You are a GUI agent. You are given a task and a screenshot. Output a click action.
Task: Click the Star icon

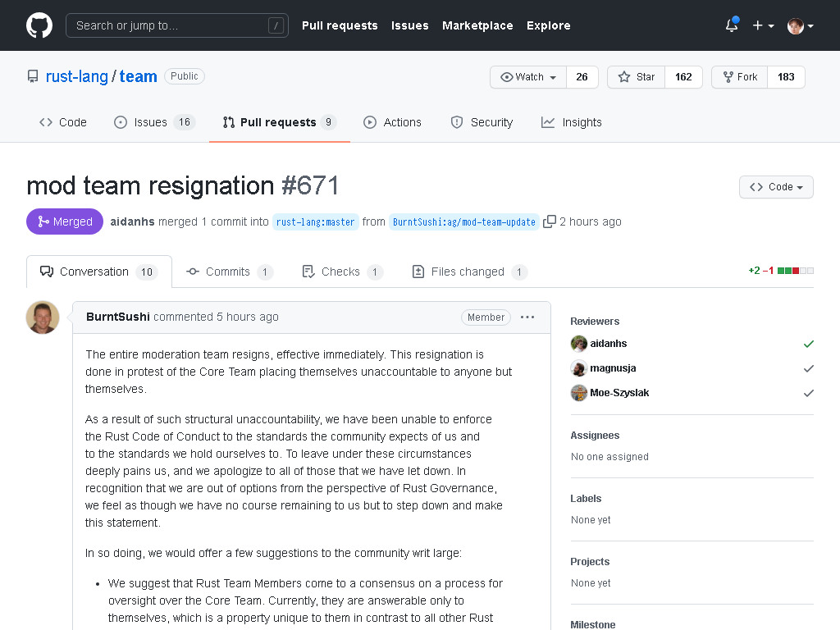pos(624,77)
